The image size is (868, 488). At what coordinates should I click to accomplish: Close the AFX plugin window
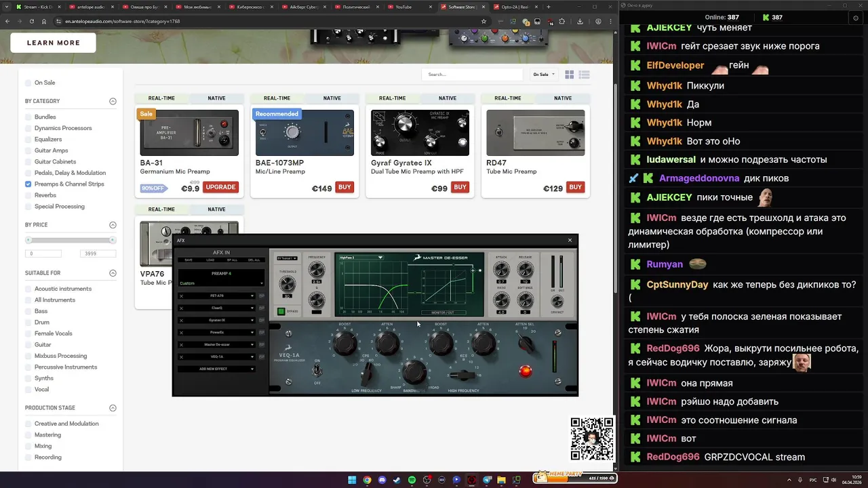570,240
